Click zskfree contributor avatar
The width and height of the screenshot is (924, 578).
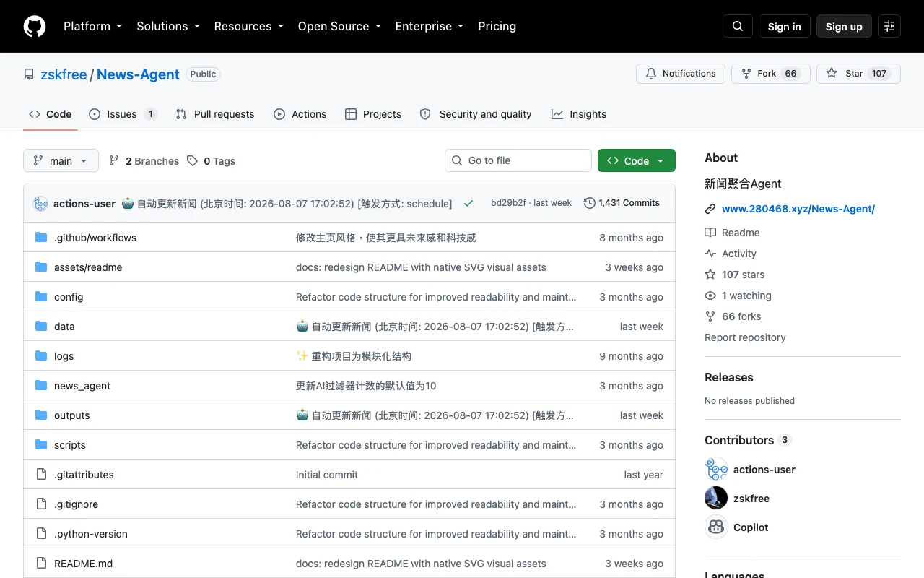click(x=716, y=498)
